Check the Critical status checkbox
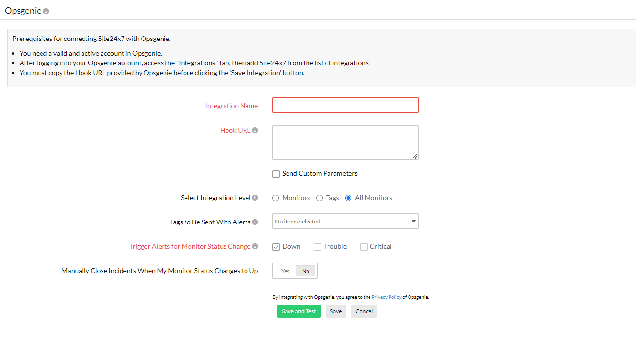 363,247
